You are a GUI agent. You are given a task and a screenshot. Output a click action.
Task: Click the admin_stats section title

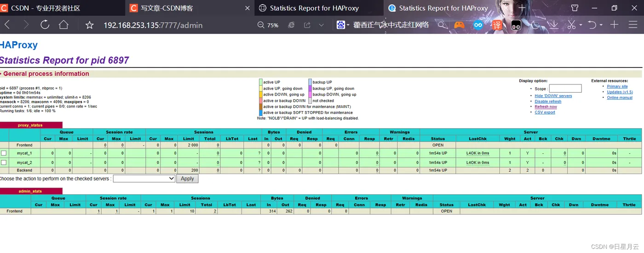(30, 191)
